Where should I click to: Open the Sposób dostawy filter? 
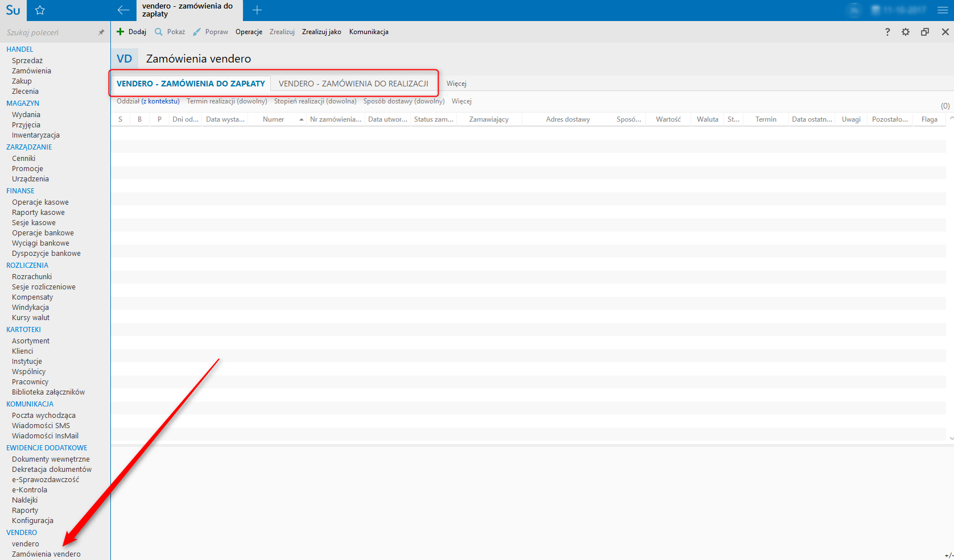[404, 101]
